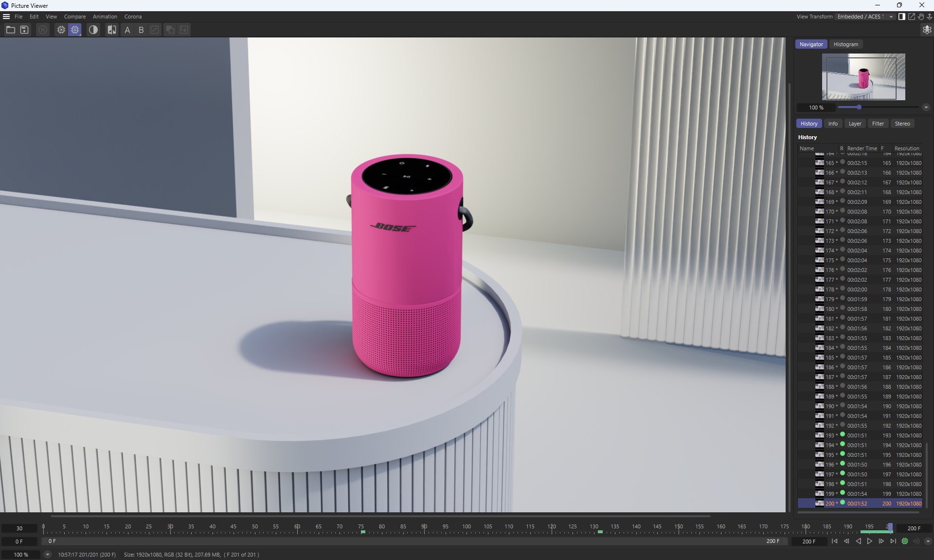The width and height of the screenshot is (934, 560).
Task: Toggle the green RAM player icon
Action: tap(904, 541)
